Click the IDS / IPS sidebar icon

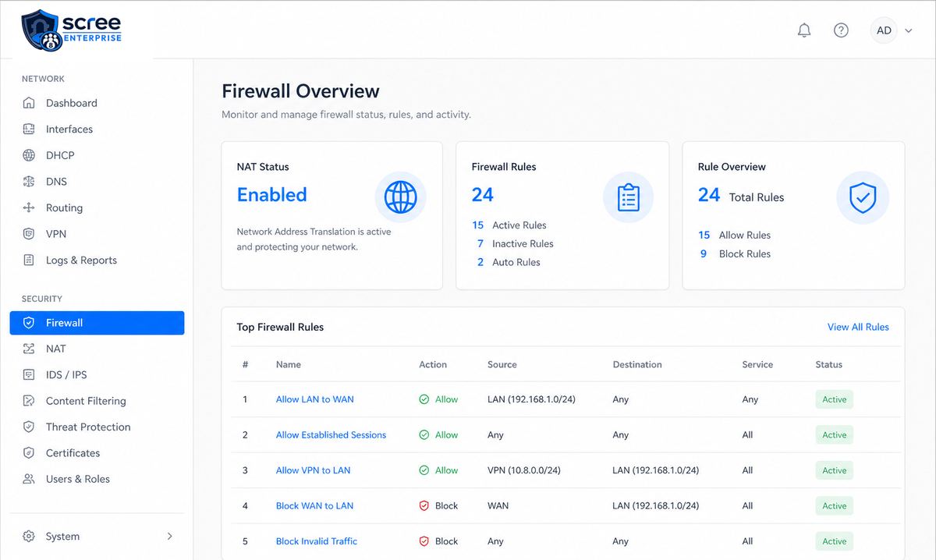coord(29,375)
